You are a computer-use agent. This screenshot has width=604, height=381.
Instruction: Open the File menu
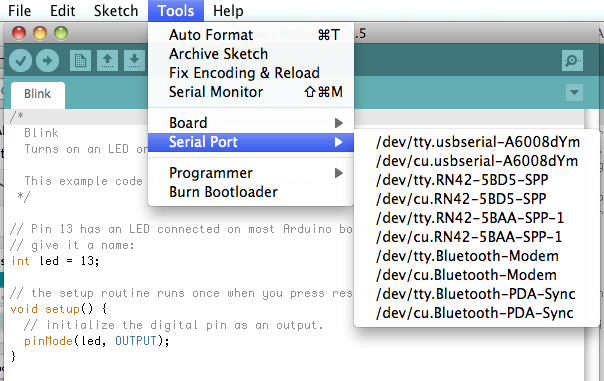coord(19,11)
